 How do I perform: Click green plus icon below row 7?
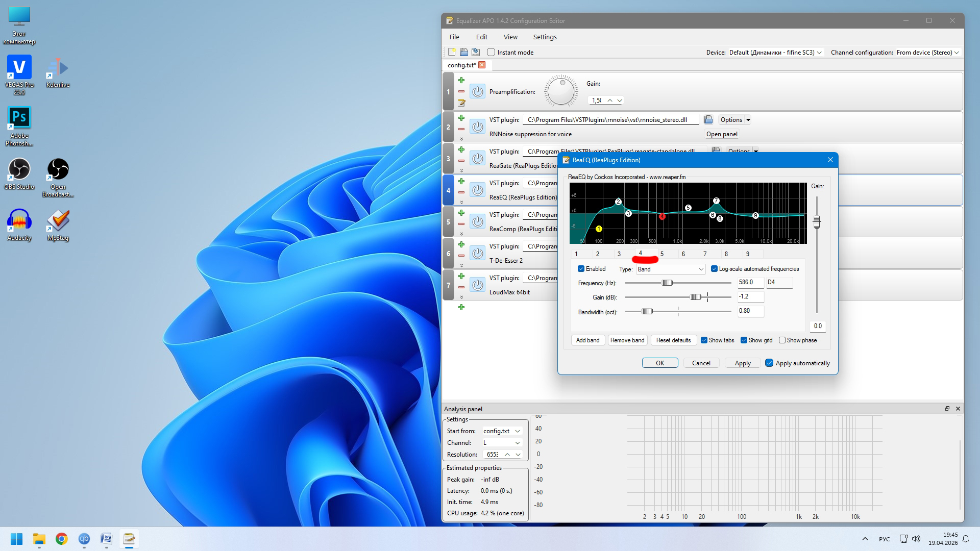pos(461,307)
